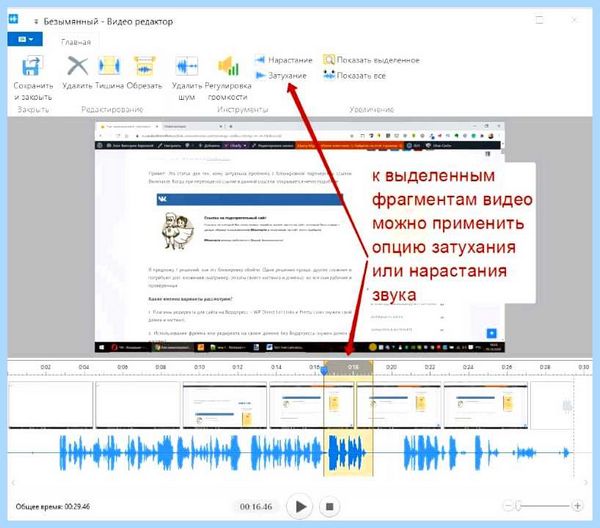The height and width of the screenshot is (528, 600).
Task: Select the last full timeline thumbnail near 0:24
Action: [486, 405]
